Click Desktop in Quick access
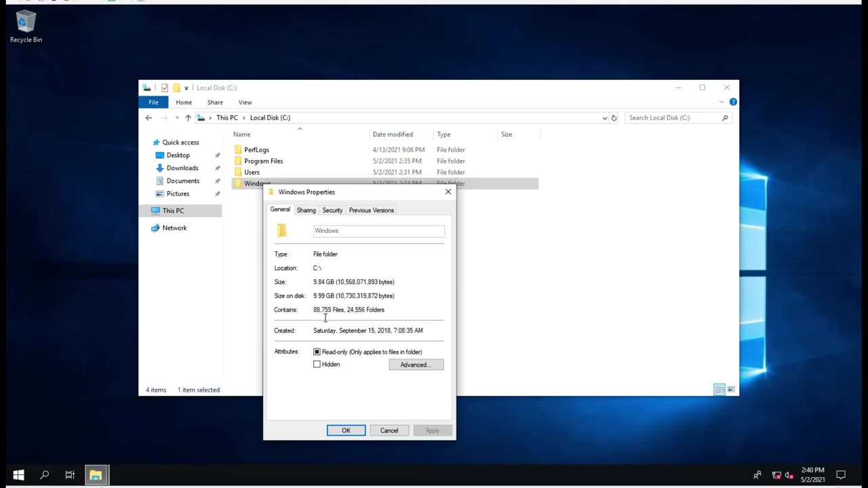 coord(178,155)
